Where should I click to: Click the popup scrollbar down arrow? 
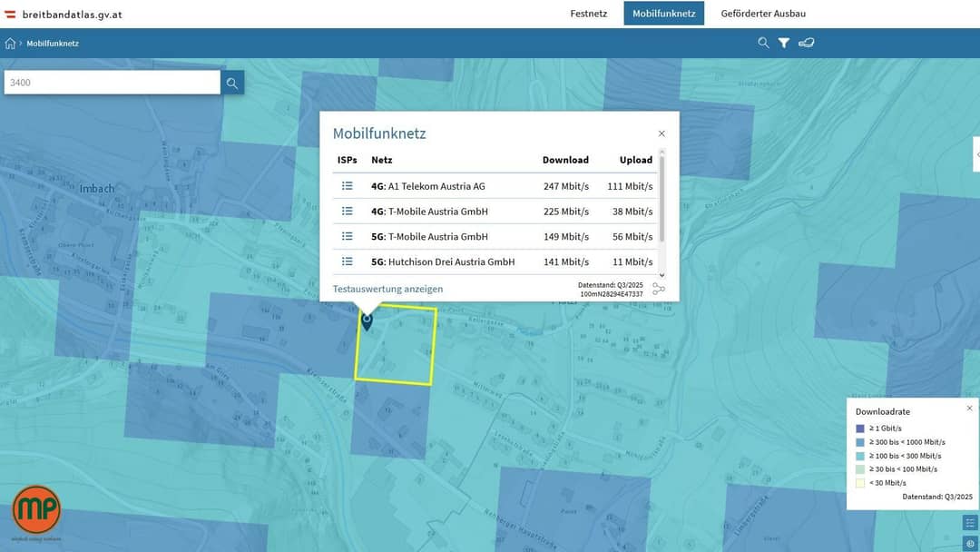(x=661, y=275)
